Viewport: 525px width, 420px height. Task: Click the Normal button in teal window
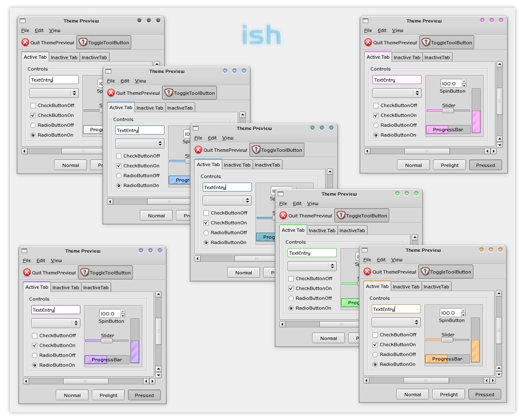[244, 273]
